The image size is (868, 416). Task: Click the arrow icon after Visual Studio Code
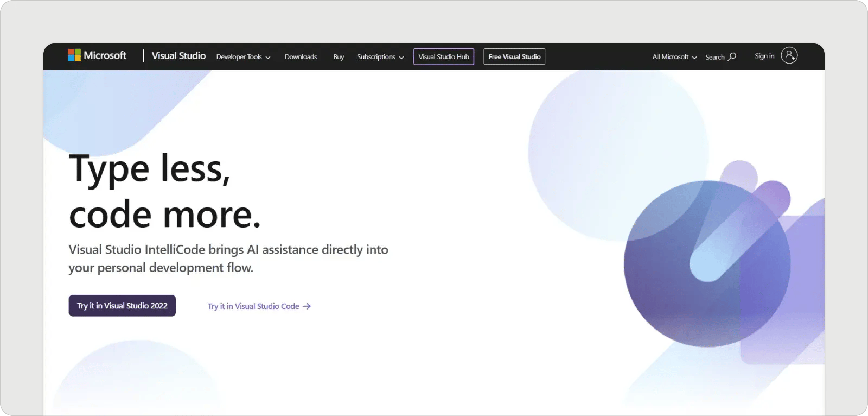[307, 306]
